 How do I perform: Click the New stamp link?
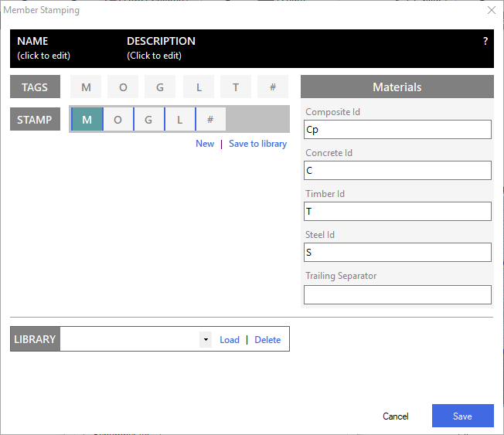click(x=205, y=144)
